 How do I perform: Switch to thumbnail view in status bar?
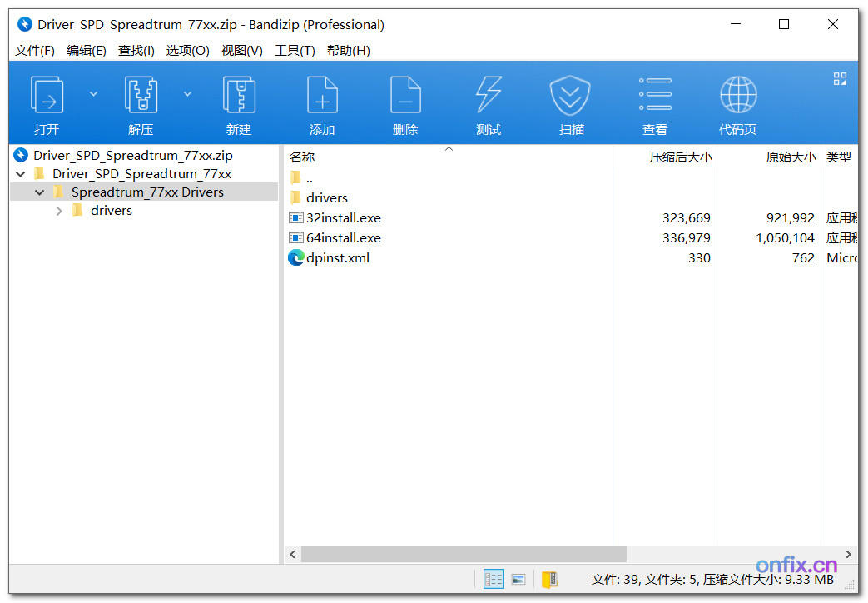(x=518, y=579)
